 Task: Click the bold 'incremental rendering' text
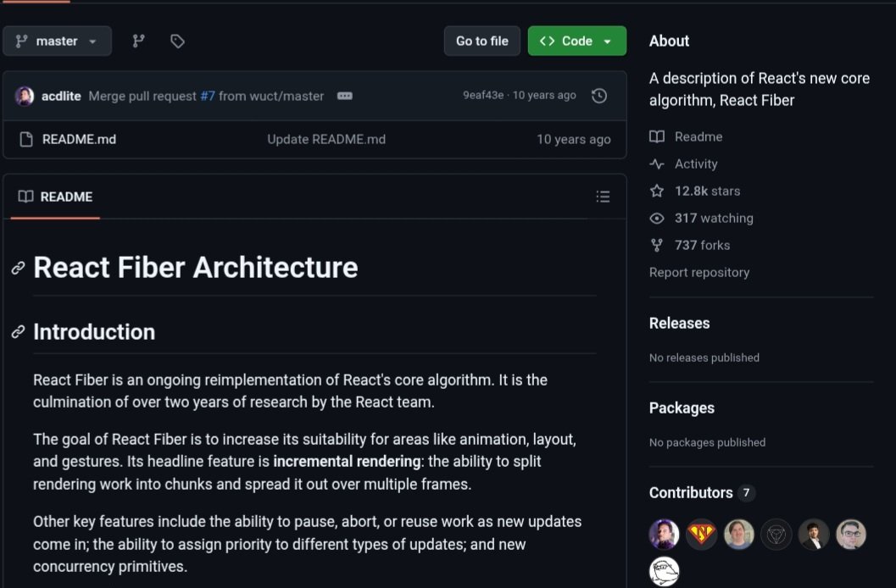point(347,461)
